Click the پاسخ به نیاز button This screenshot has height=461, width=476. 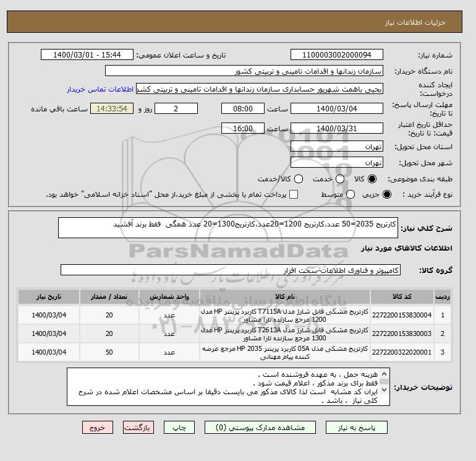point(357,428)
